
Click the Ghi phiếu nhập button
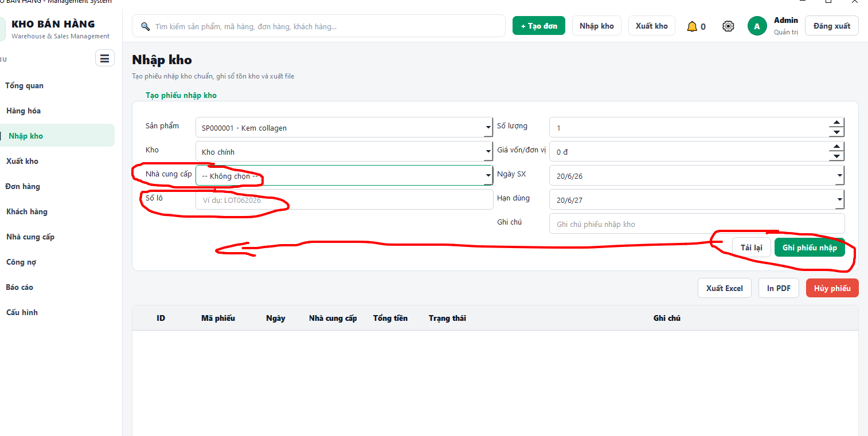pos(810,248)
